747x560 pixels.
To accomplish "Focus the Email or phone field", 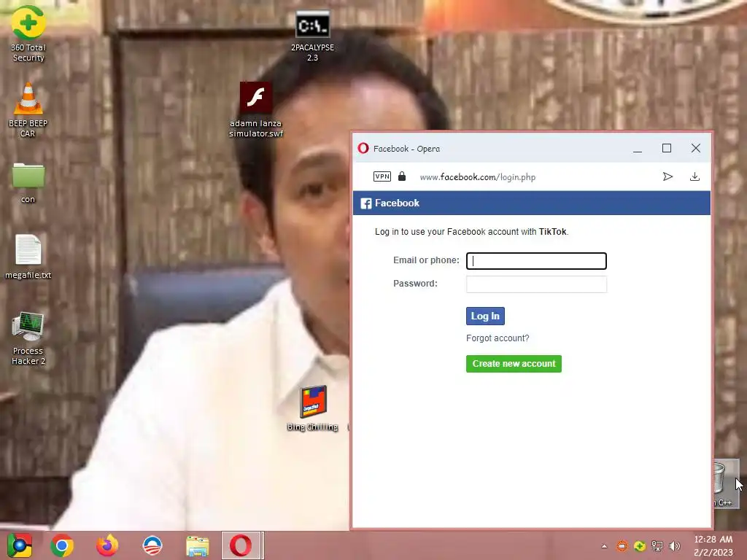I will click(x=536, y=261).
